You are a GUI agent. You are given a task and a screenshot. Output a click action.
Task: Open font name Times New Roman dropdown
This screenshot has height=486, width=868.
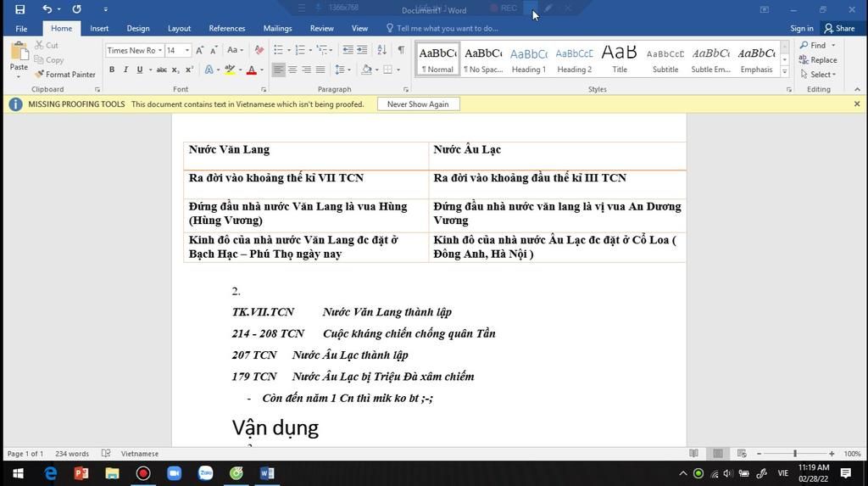pos(160,50)
